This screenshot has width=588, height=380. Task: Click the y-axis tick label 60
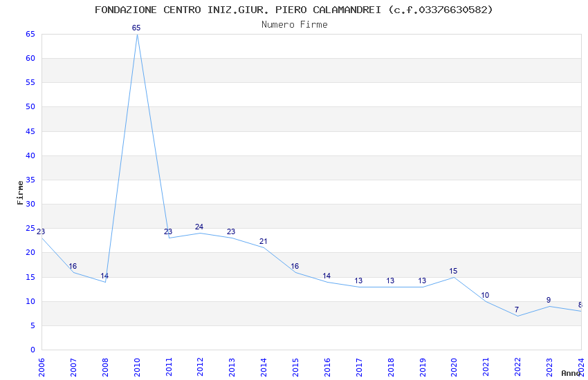(x=30, y=58)
